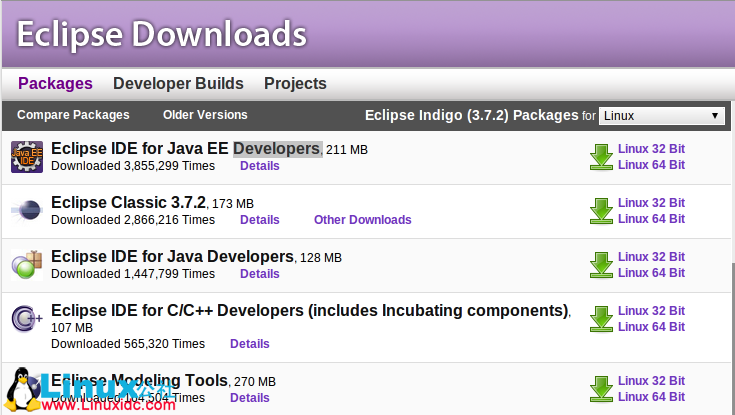The image size is (735, 415).
Task: Click the Eclipse Indigo (3.7.2) Packages label
Action: tap(472, 115)
